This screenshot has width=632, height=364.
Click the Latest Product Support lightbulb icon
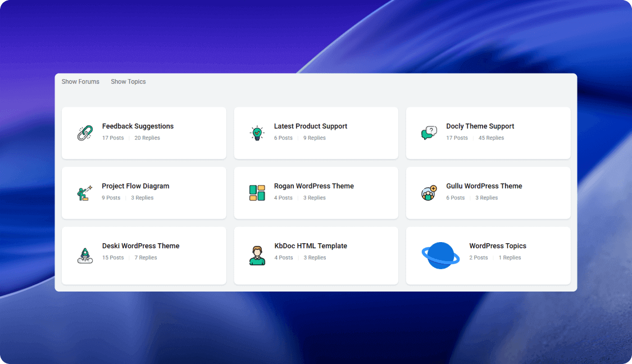coord(257,133)
